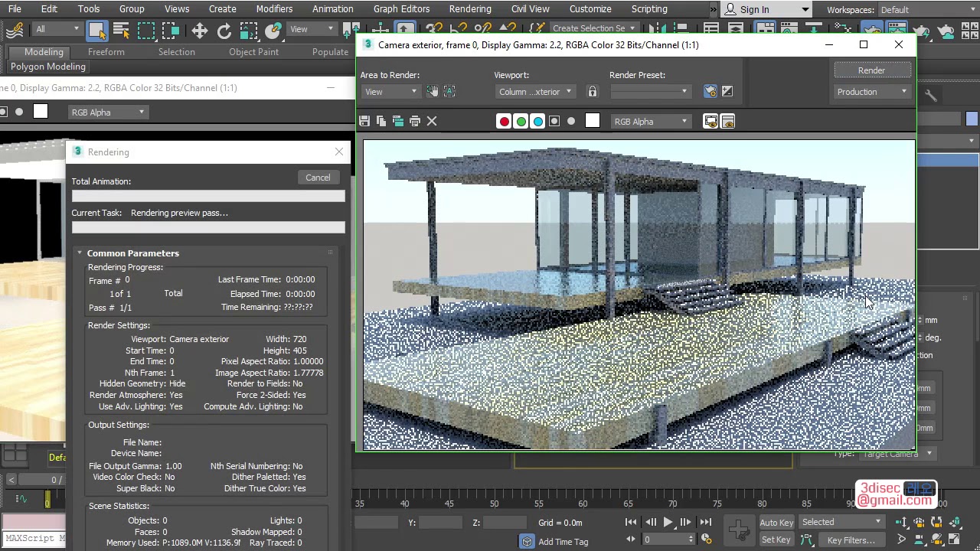980x551 pixels.
Task: Toggle monochrome display in render window
Action: [x=571, y=121]
